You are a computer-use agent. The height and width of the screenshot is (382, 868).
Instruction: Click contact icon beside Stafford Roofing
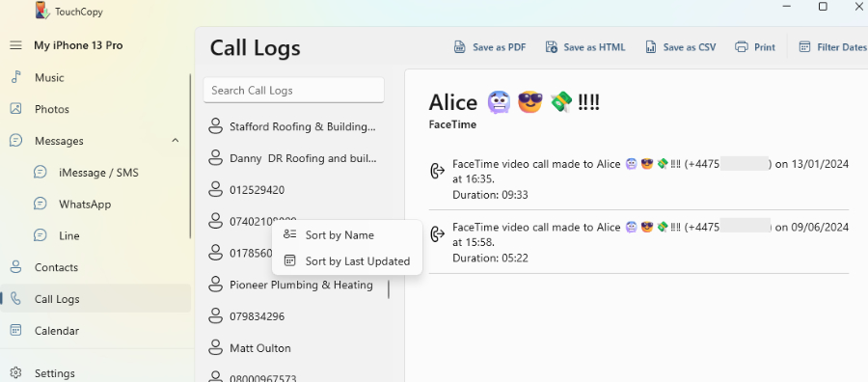215,126
